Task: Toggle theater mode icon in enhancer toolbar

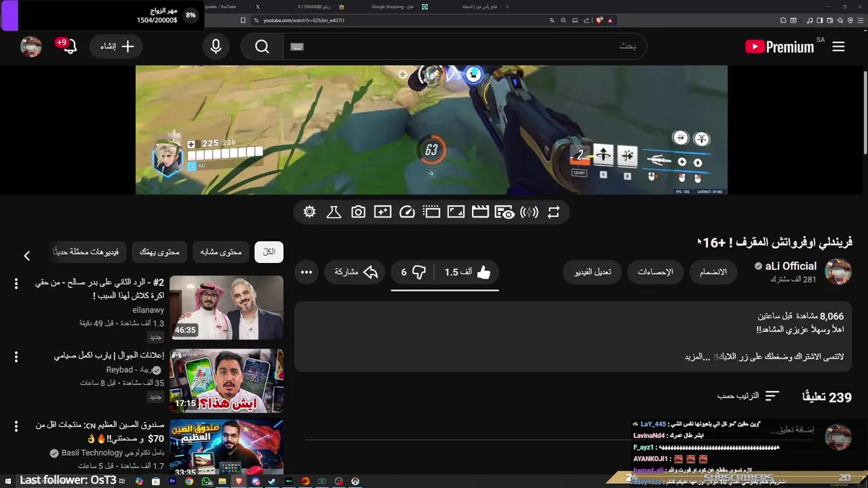Action: (x=431, y=212)
